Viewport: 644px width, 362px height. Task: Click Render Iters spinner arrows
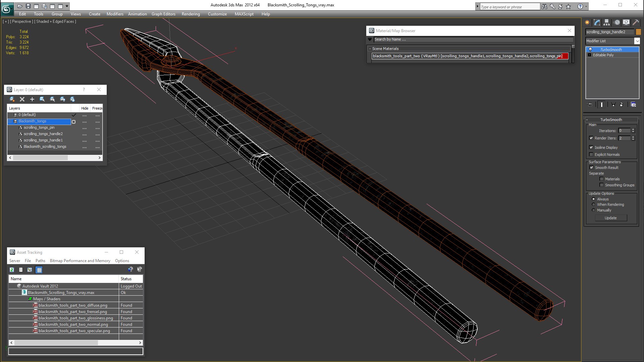[x=633, y=138]
